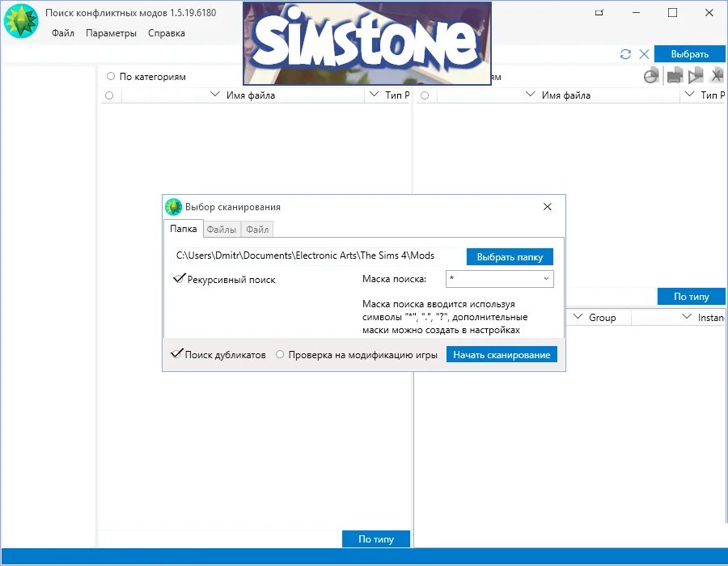The height and width of the screenshot is (566, 728).
Task: Click select-all circle in right file list header
Action: click(425, 95)
